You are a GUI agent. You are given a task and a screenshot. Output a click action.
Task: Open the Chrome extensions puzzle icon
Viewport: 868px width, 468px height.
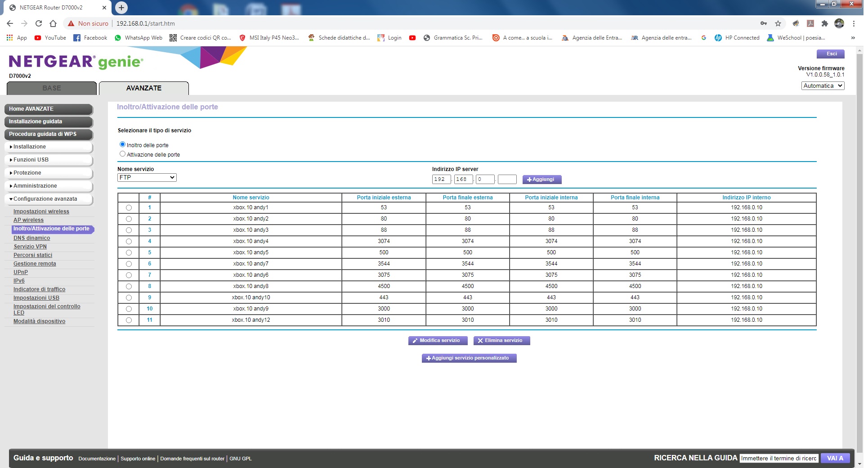tap(824, 23)
